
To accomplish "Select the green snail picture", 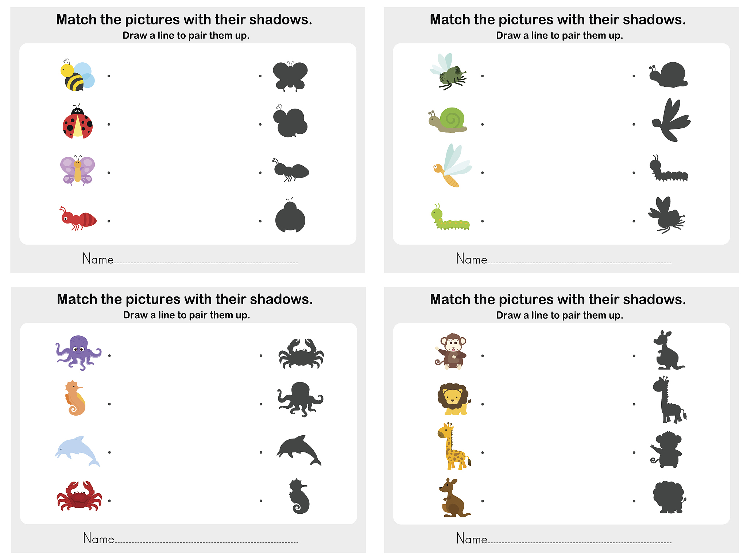I will (448, 120).
